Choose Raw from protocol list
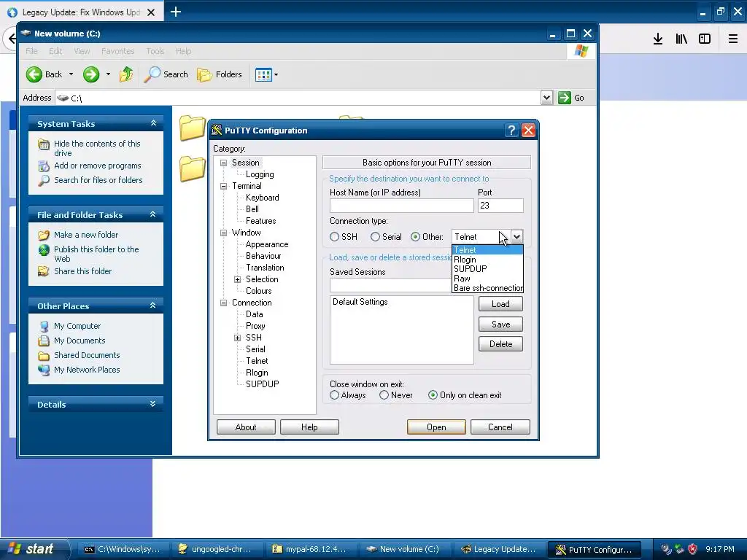This screenshot has width=747, height=560. click(487, 278)
